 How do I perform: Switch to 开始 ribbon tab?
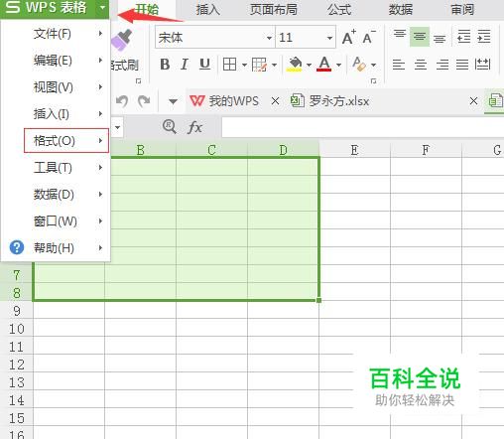click(147, 9)
